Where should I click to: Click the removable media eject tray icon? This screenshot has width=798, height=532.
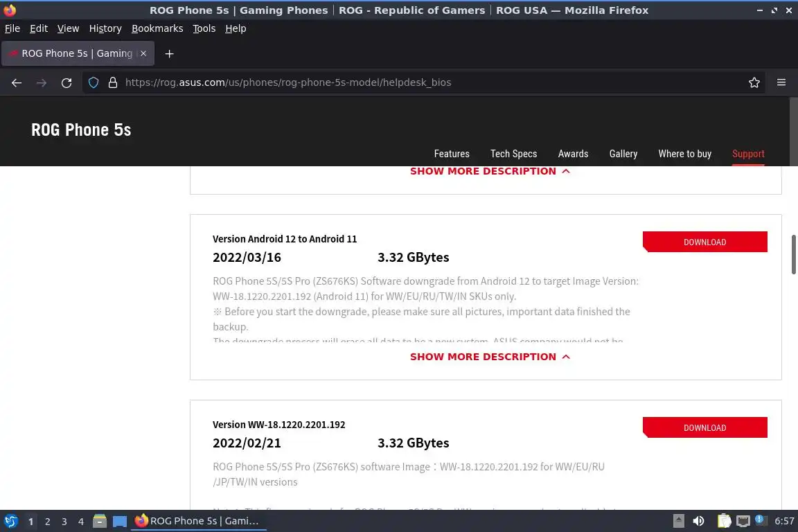point(678,521)
